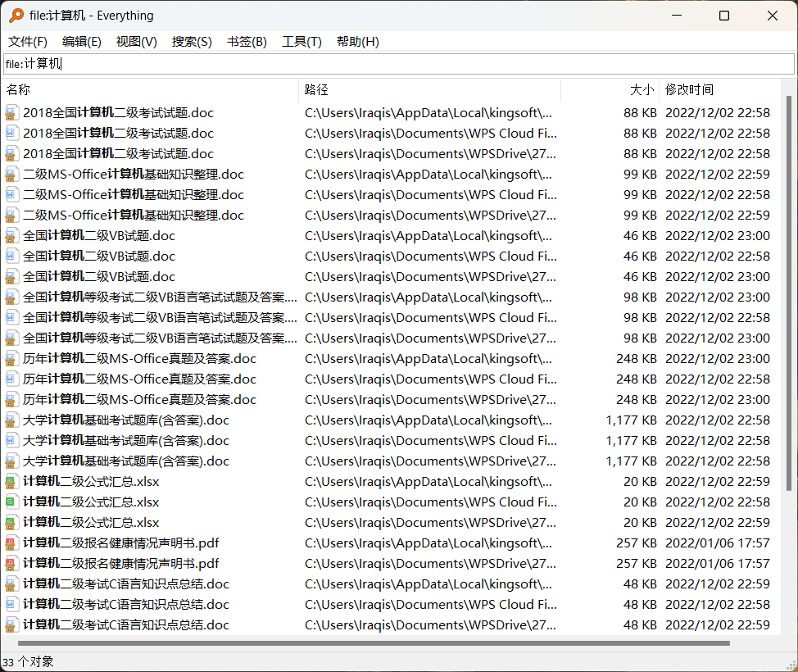Viewport: 798px width, 672px height.
Task: Click icon of 二级MS-Office计算机基础知识整理.doc in WPSDrive
Action: click(x=11, y=216)
